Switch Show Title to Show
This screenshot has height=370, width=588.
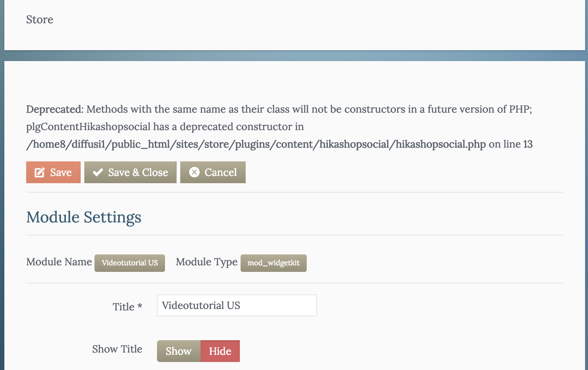pos(178,351)
